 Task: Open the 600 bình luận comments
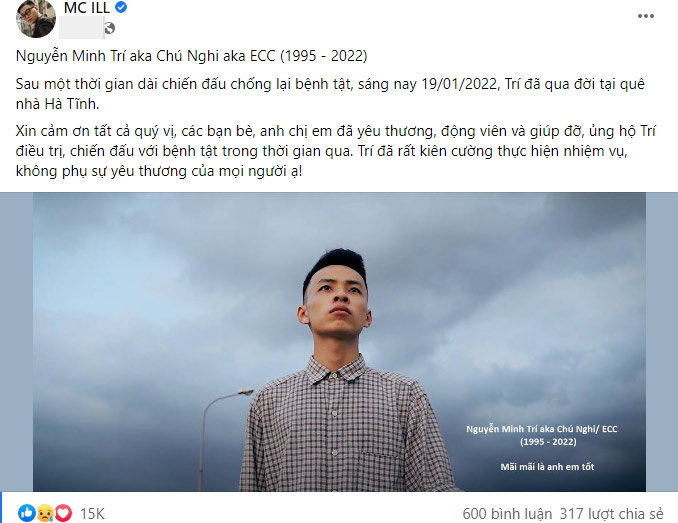tap(507, 513)
